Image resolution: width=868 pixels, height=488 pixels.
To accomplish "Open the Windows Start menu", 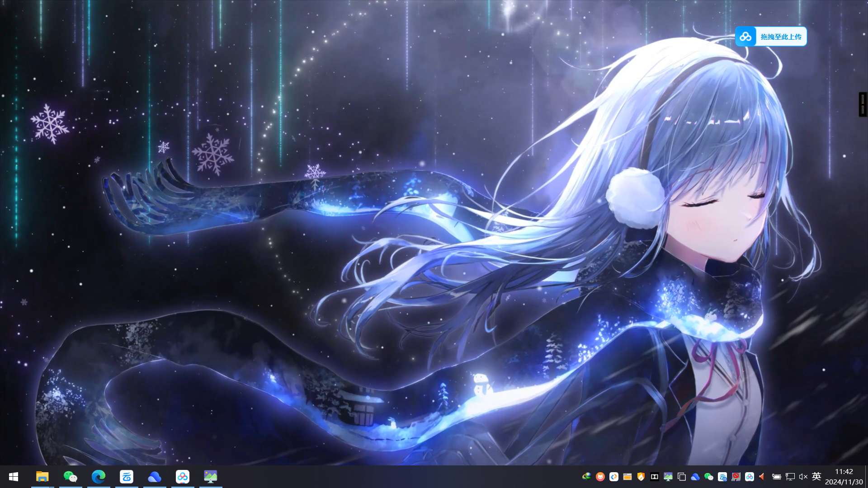I will pyautogui.click(x=14, y=477).
